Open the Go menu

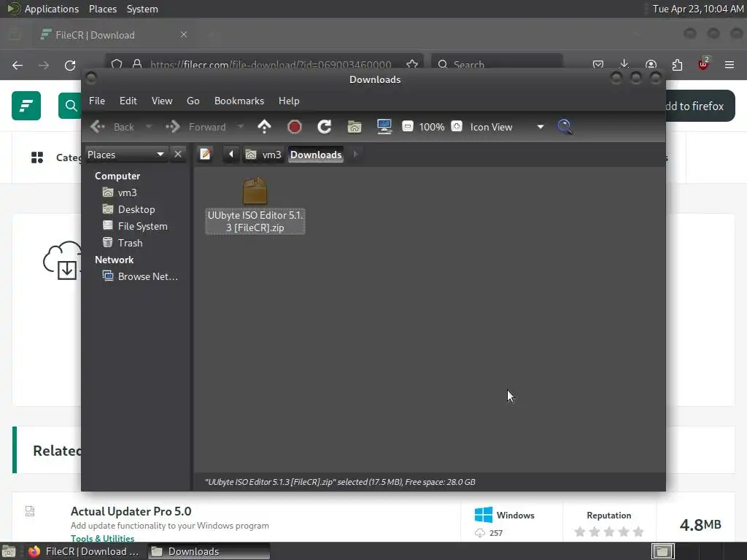(x=193, y=101)
